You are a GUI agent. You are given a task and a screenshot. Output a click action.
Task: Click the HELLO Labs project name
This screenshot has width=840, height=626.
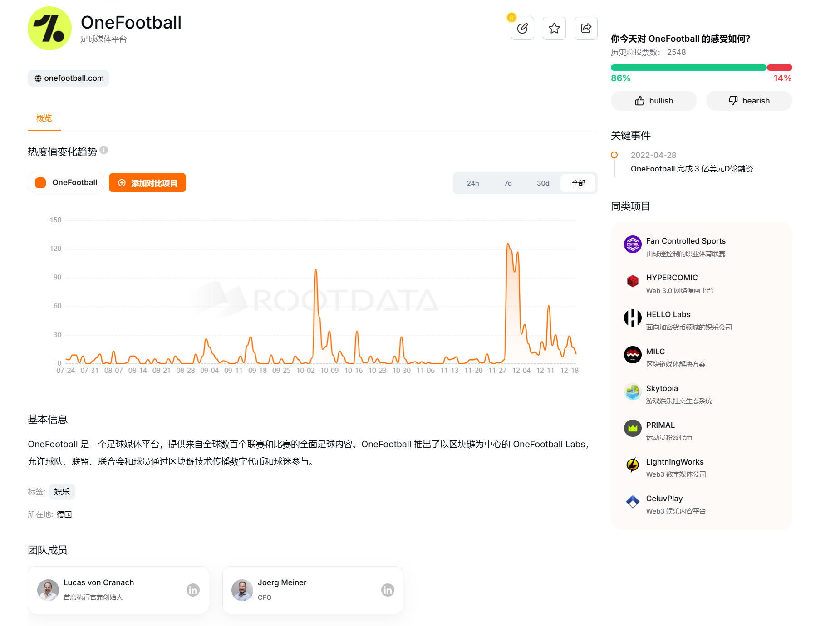668,314
